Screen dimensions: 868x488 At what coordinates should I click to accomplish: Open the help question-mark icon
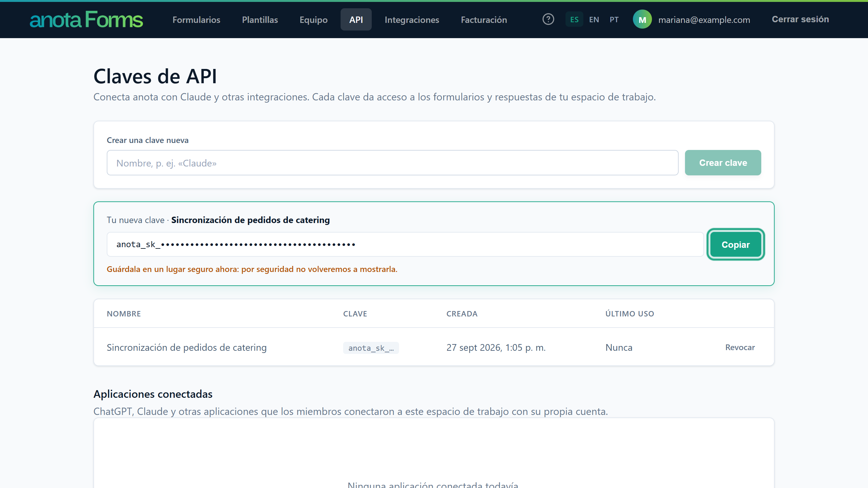[x=548, y=19]
